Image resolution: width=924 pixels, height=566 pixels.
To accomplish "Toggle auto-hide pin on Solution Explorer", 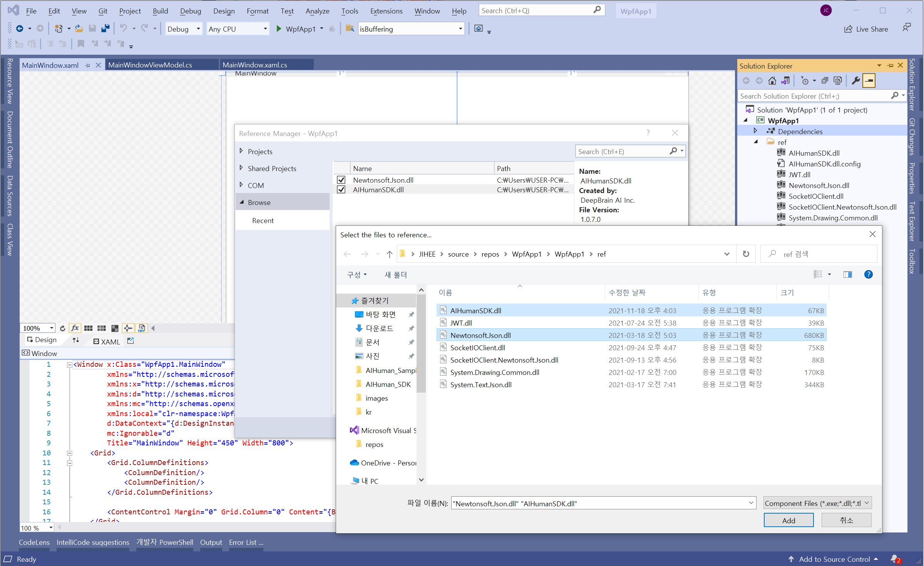I will pos(890,66).
